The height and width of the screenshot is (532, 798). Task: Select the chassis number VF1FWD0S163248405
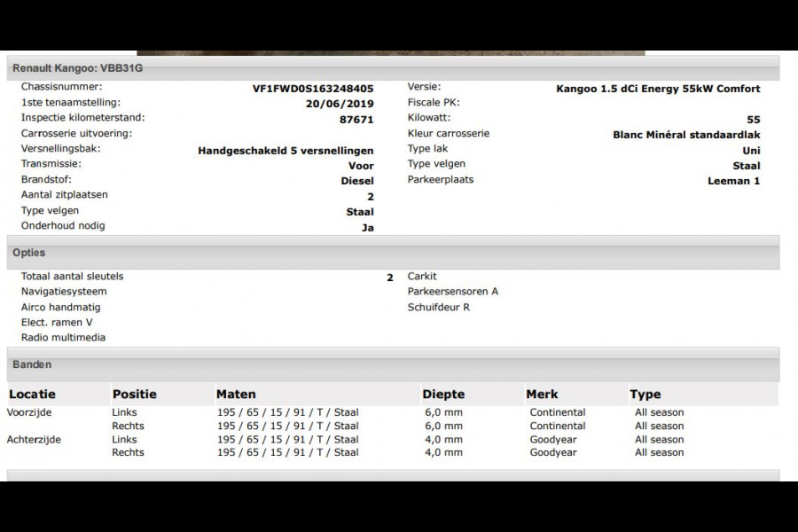click(x=313, y=89)
